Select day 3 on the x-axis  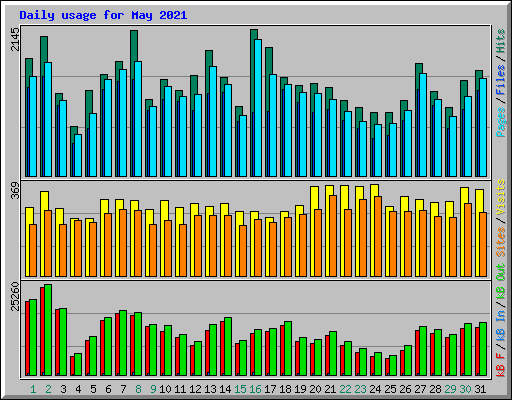(x=63, y=389)
